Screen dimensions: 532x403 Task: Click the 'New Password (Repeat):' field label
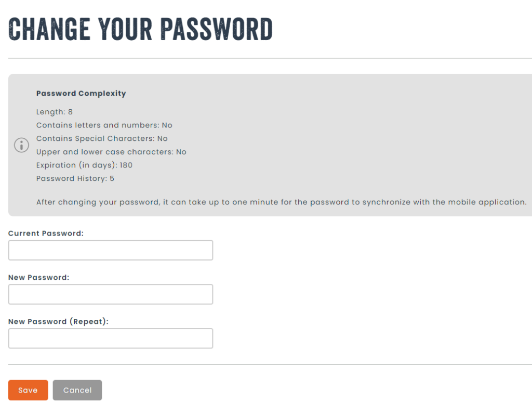pos(58,322)
